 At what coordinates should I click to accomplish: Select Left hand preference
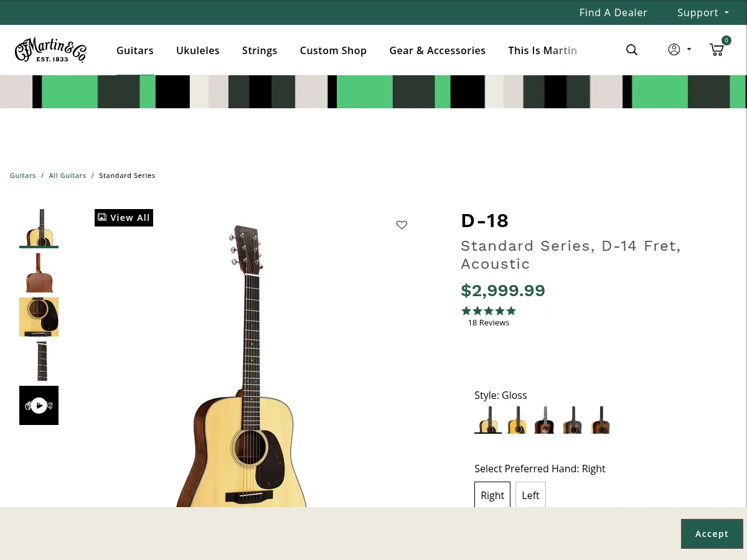click(x=530, y=495)
